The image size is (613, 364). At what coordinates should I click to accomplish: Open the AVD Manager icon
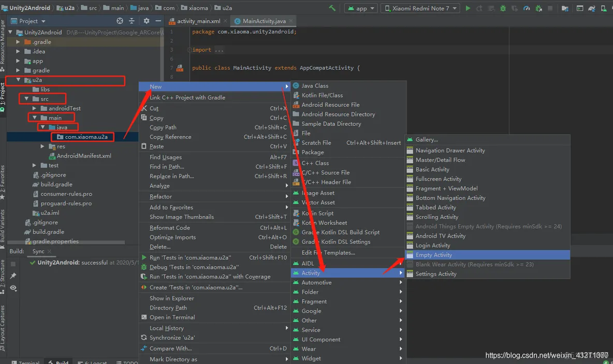pyautogui.click(x=604, y=8)
